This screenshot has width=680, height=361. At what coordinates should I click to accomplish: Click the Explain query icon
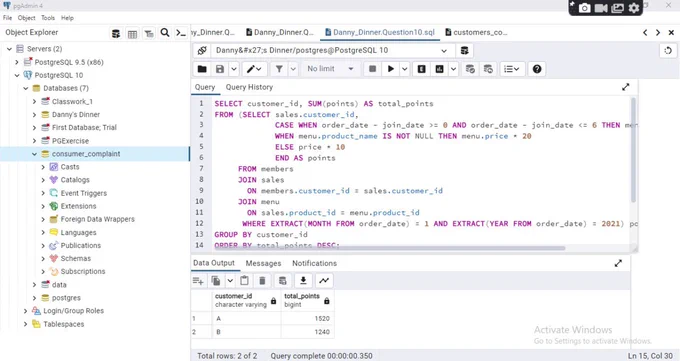tap(422, 69)
